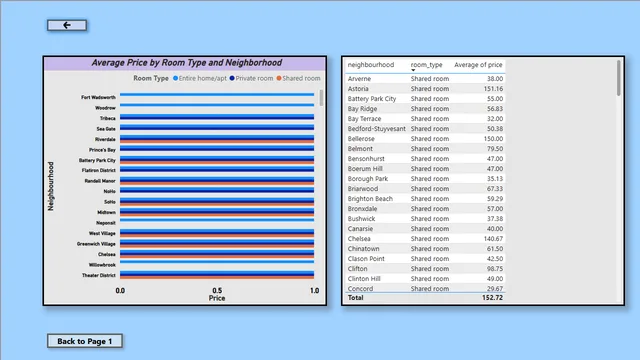Select Bedford-Stuyvesant table cell
Image resolution: width=640 pixels, height=360 pixels.
(376, 129)
